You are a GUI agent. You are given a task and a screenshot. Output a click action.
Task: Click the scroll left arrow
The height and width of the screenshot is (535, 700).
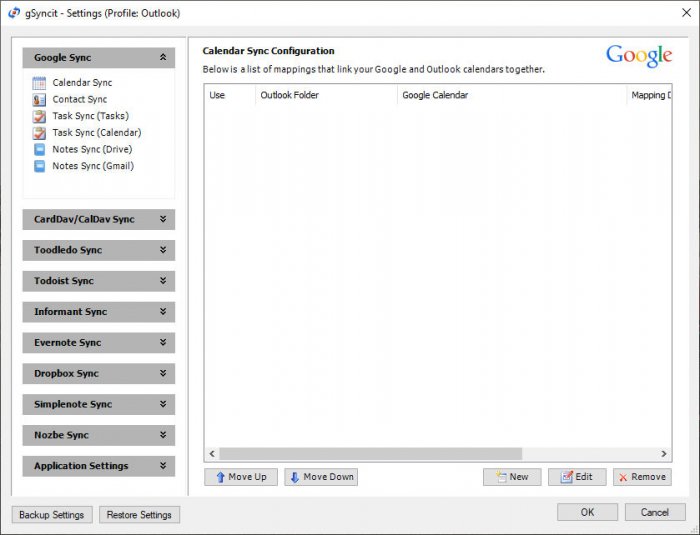(x=212, y=454)
